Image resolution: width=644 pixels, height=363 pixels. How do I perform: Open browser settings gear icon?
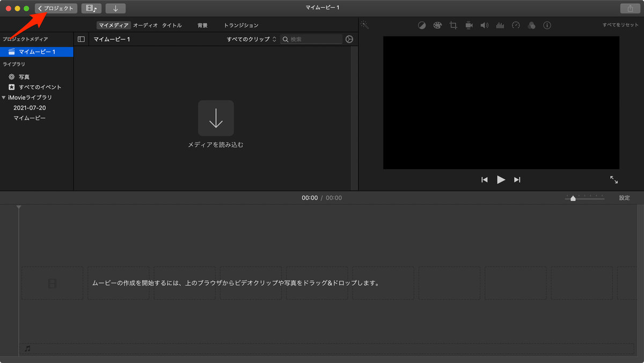(x=349, y=39)
